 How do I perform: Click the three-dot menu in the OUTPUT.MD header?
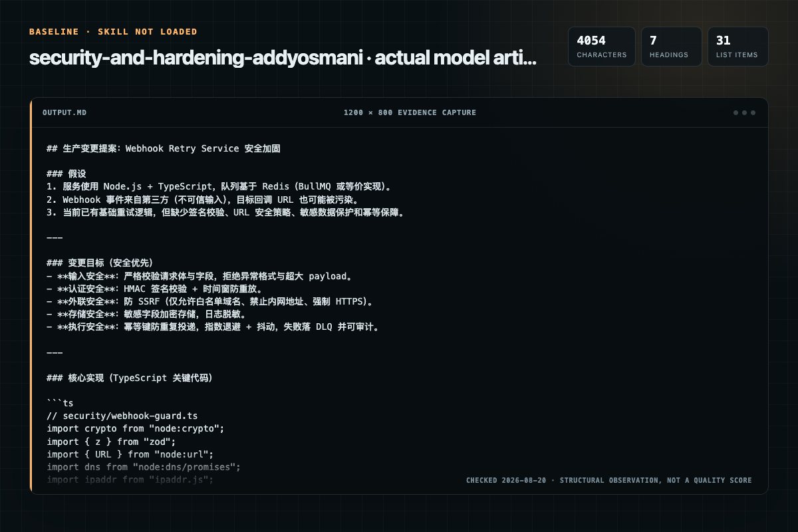point(744,112)
